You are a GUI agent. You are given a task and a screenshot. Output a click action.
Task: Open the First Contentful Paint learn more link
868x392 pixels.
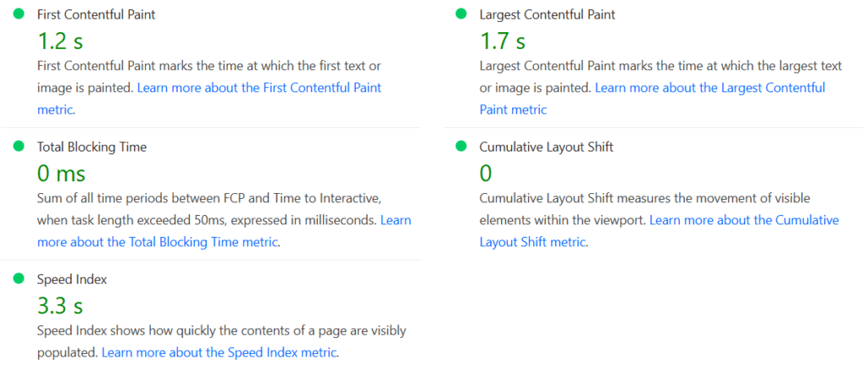[259, 87]
